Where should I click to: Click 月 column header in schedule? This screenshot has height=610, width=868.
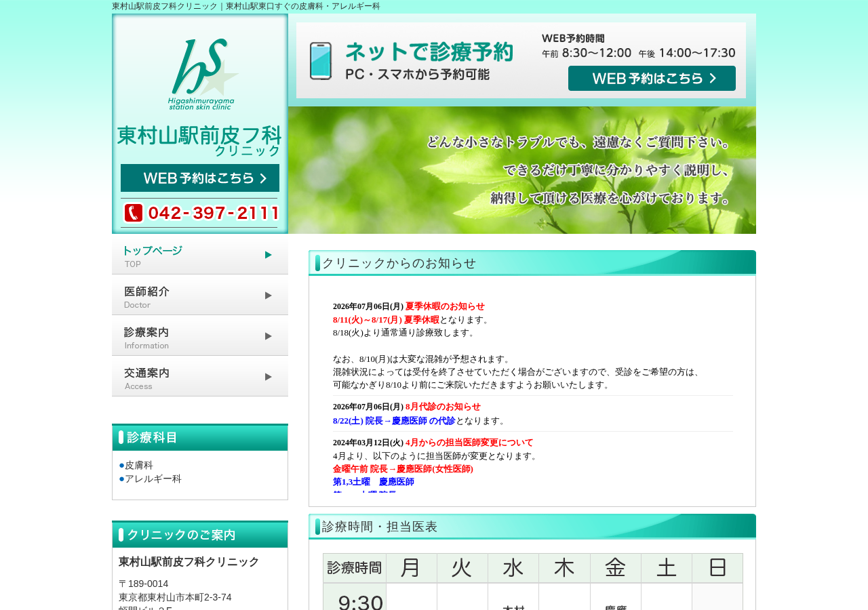click(412, 568)
